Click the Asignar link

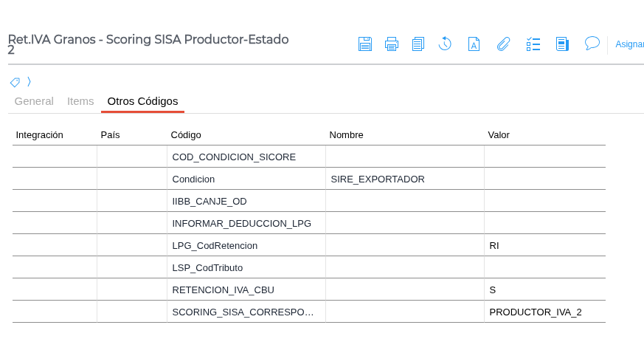point(629,44)
